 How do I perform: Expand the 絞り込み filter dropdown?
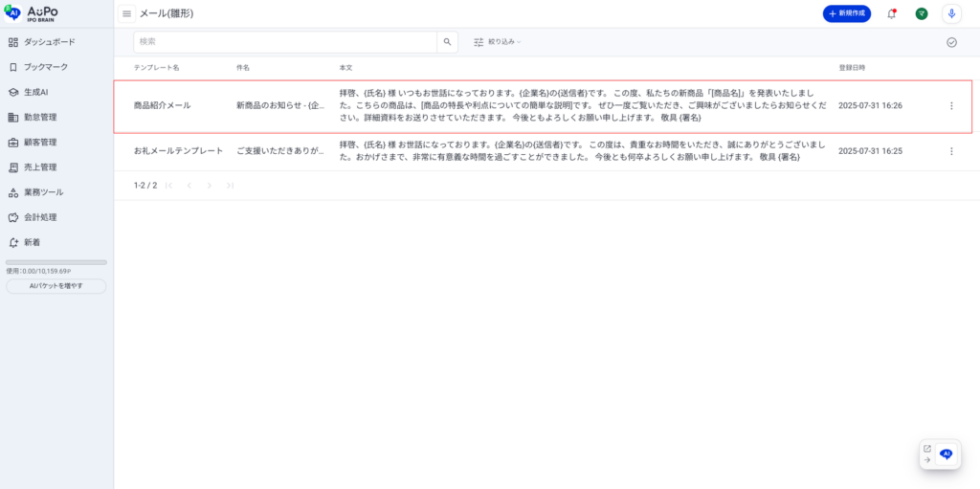(498, 42)
